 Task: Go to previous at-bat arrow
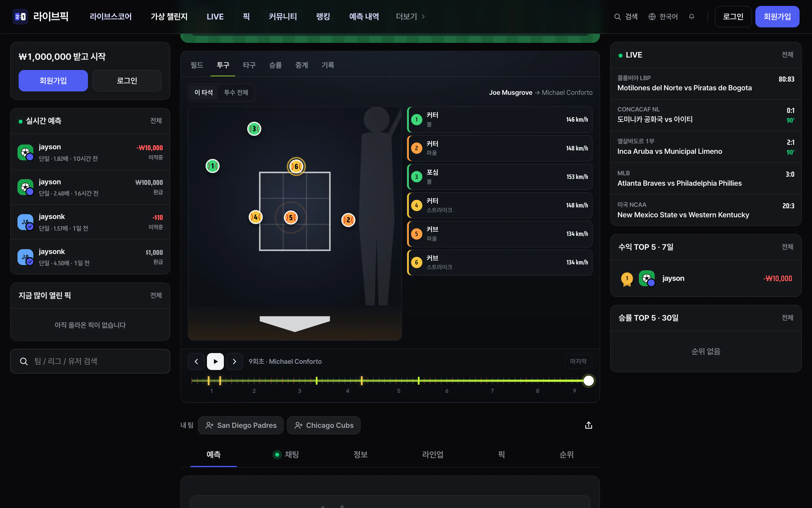196,362
